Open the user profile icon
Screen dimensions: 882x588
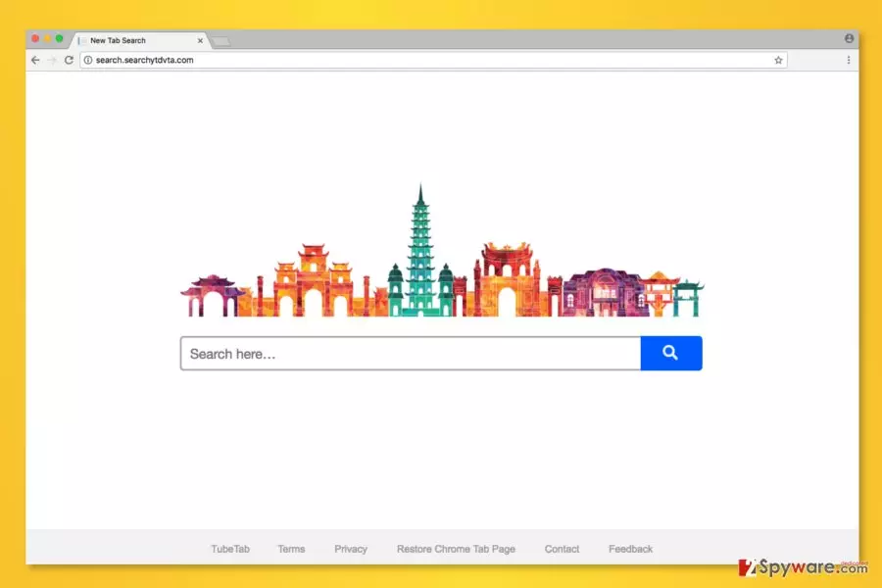[x=849, y=38]
